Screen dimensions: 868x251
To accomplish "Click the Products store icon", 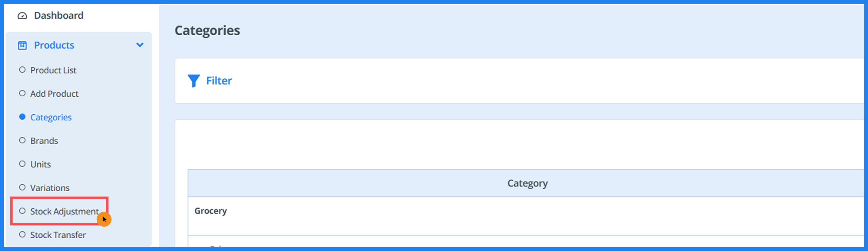I will point(22,46).
